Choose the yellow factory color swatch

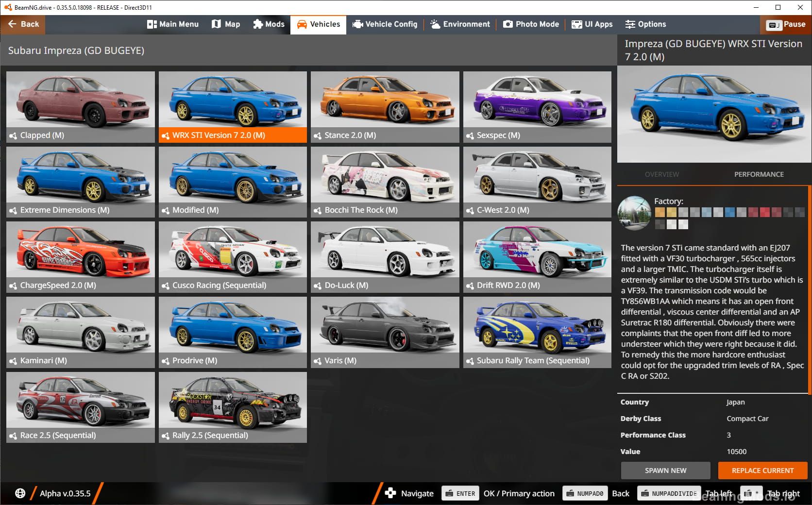point(672,212)
